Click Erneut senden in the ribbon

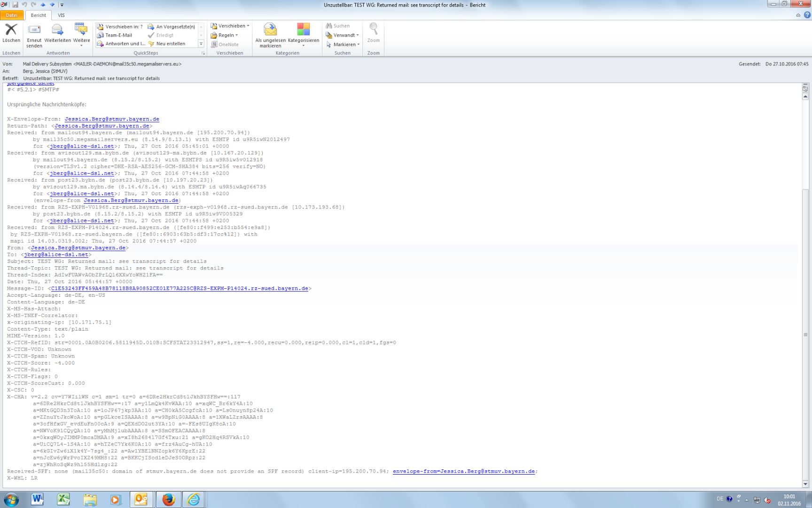(34, 36)
